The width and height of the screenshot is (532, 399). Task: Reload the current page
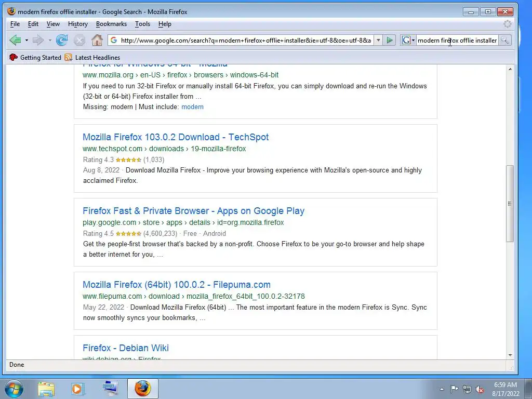tap(62, 41)
